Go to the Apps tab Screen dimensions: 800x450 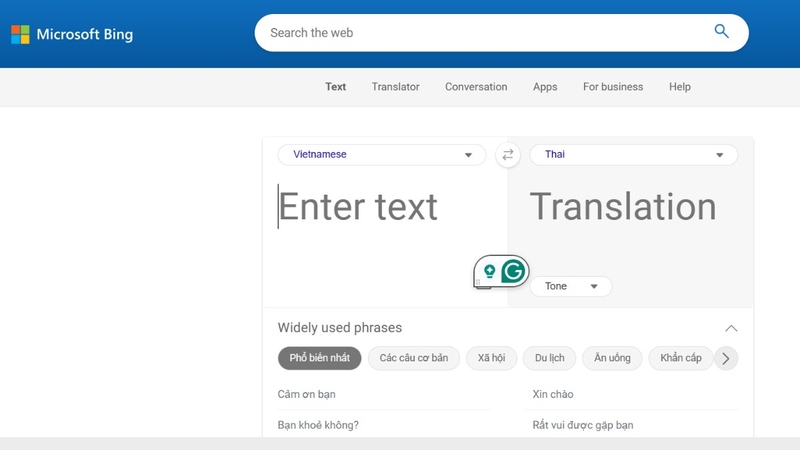coord(545,87)
